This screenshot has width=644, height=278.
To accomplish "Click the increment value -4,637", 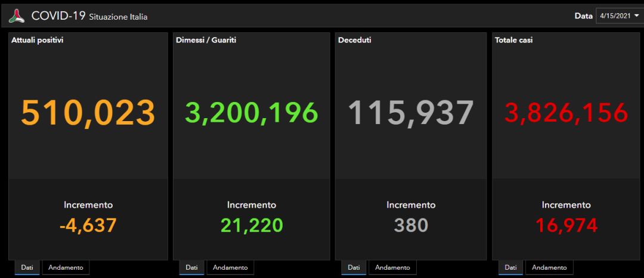I will point(88,225).
